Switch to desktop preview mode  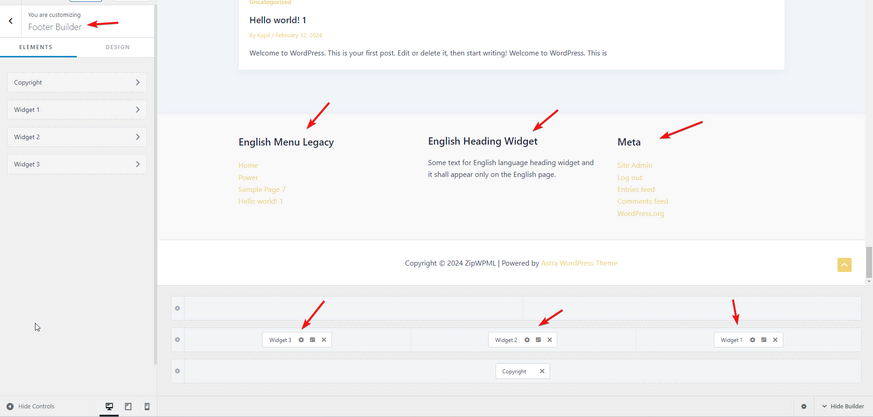coord(109,407)
